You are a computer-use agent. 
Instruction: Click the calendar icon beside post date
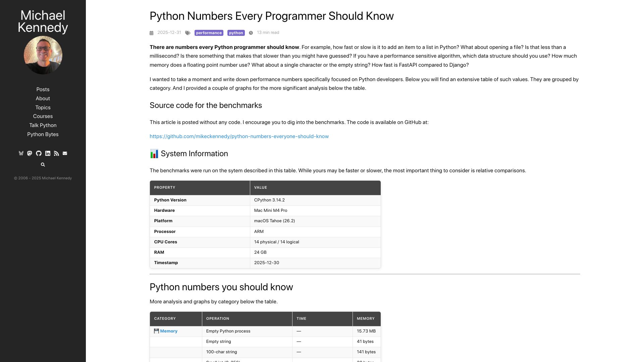point(151,33)
